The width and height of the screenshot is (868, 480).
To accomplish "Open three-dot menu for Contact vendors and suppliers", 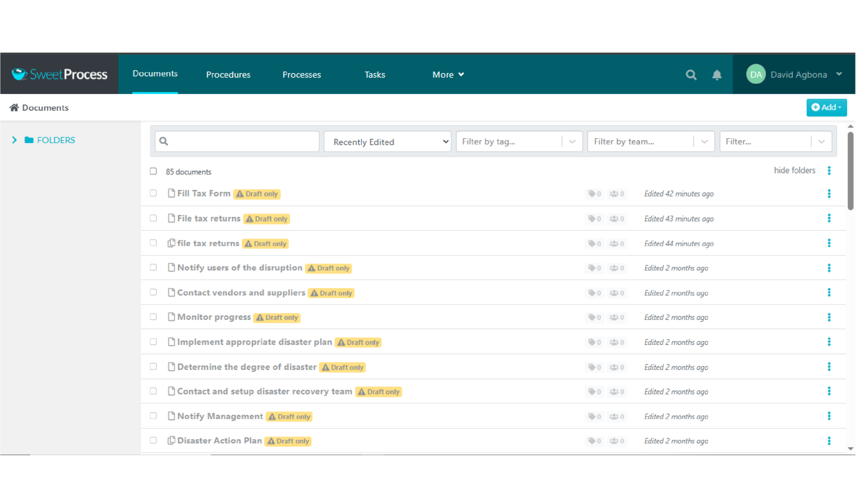I will coord(829,292).
